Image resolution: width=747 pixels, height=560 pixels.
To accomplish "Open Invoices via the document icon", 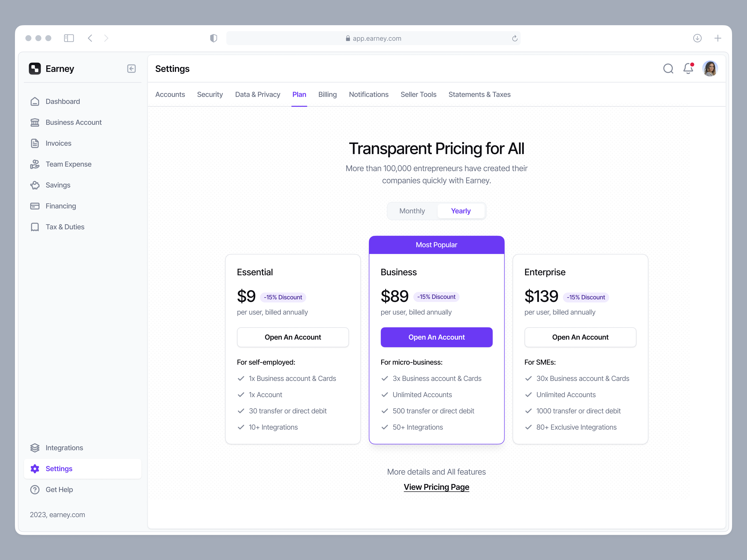I will click(x=35, y=143).
